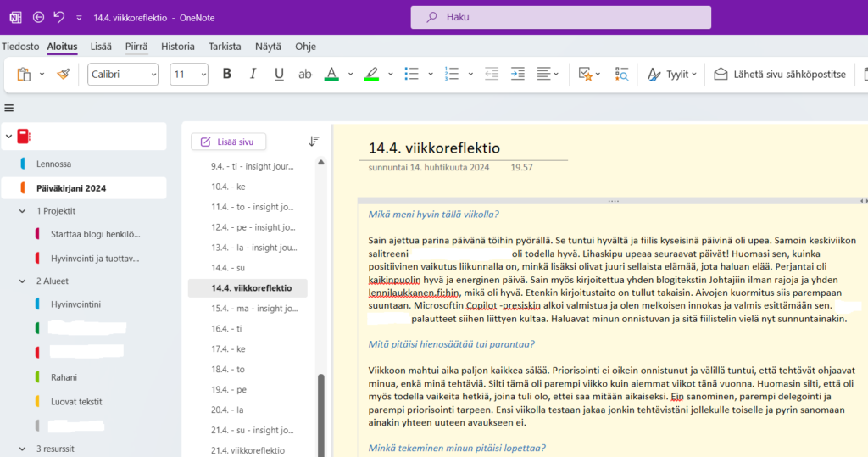The height and width of the screenshot is (457, 868).
Task: Click Lähetä sivu sähköpostitse button
Action: coord(780,75)
